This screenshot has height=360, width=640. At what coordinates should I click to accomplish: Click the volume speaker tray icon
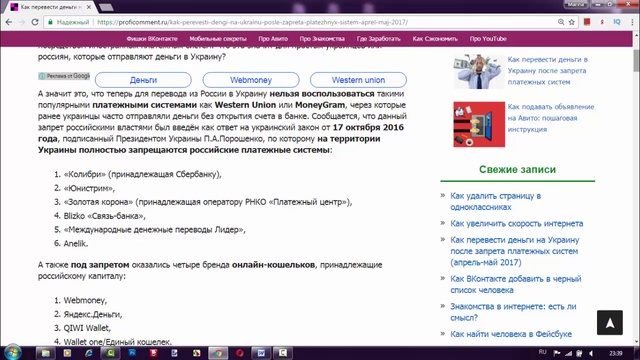(x=591, y=353)
